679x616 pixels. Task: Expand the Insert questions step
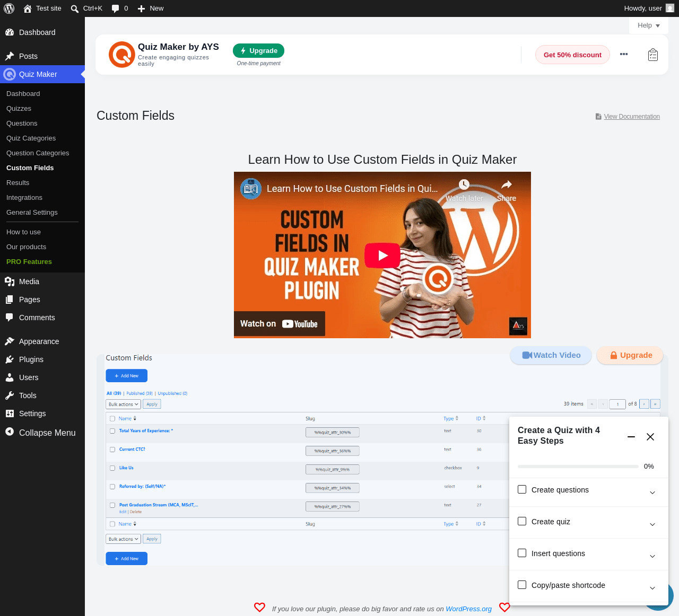click(x=652, y=556)
